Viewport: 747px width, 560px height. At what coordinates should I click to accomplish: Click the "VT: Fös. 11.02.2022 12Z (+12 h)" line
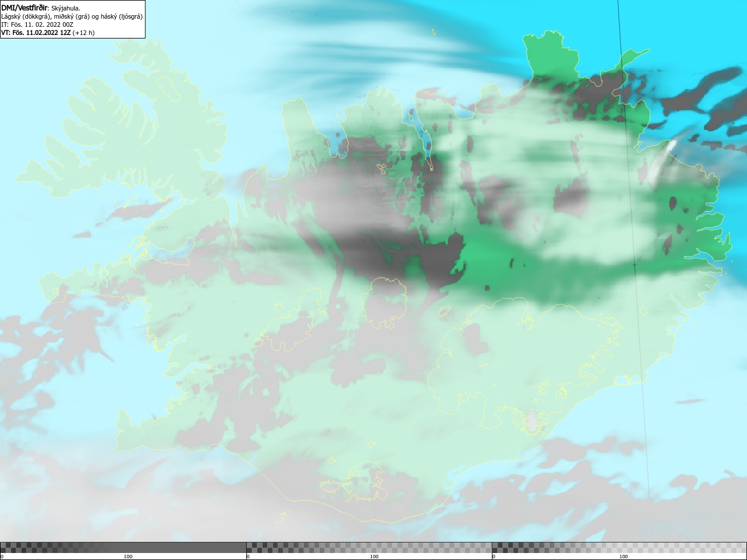pyautogui.click(x=48, y=33)
